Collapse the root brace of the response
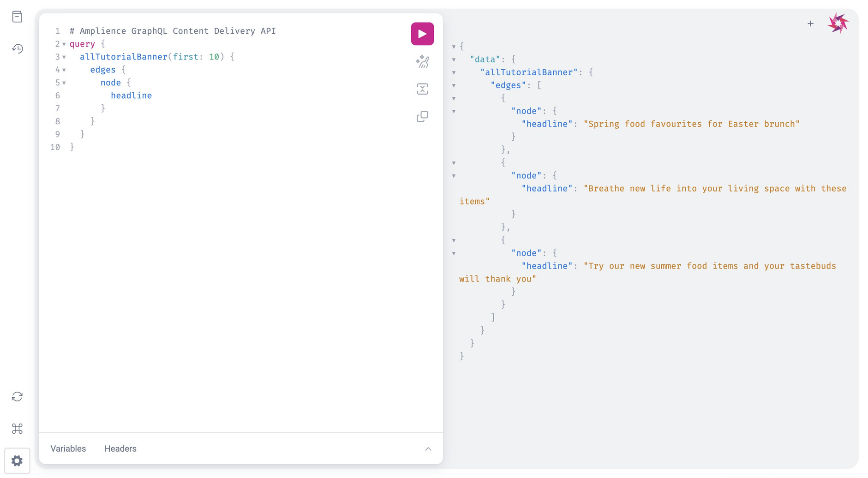Screen dimensions: 868x478 coord(454,47)
